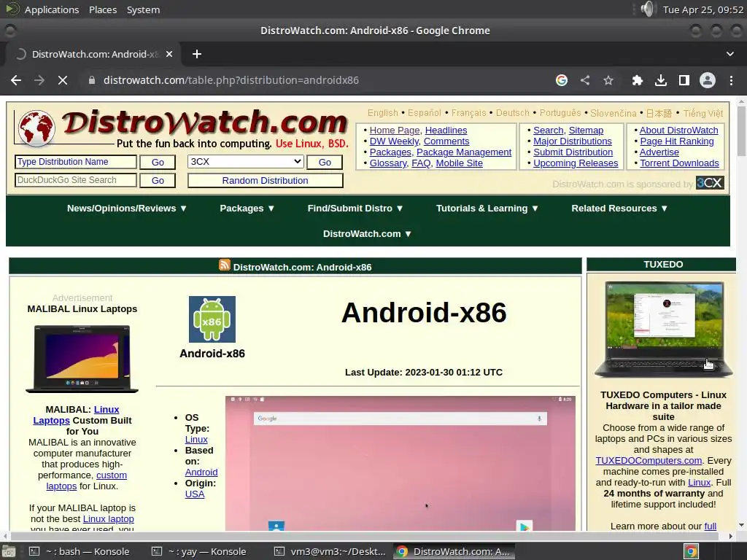Open the volume speaker icon in top panel
The width and height of the screenshot is (747, 560).
(649, 9)
